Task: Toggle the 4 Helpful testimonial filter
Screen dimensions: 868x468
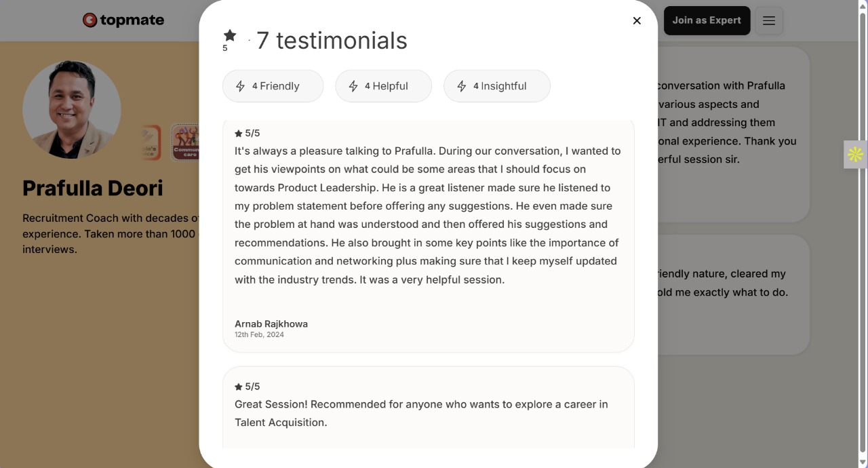Action: (383, 86)
